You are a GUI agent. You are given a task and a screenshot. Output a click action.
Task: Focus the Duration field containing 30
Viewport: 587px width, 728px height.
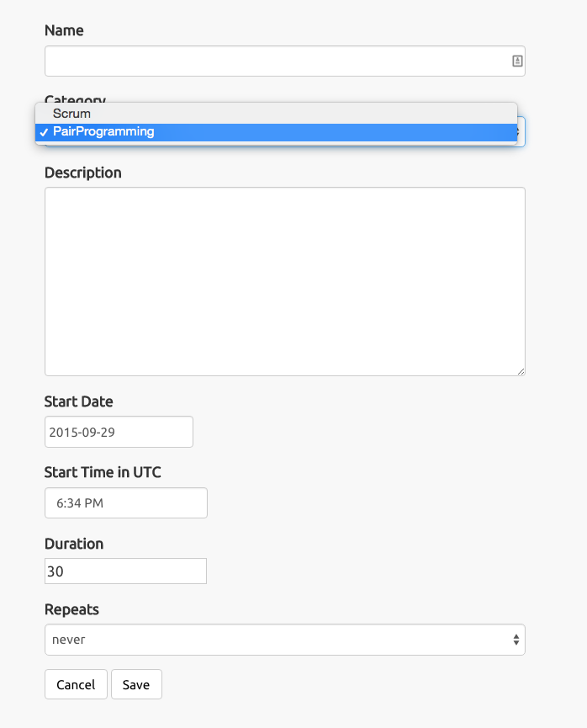[125, 571]
